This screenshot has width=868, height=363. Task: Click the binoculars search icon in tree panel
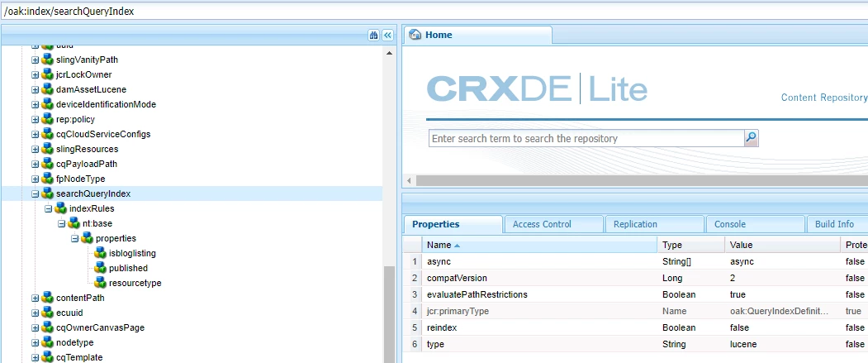(373, 35)
